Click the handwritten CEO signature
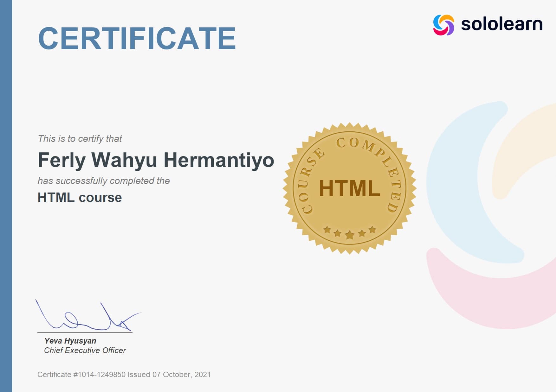Screen dimensions: 556x392 [86, 317]
